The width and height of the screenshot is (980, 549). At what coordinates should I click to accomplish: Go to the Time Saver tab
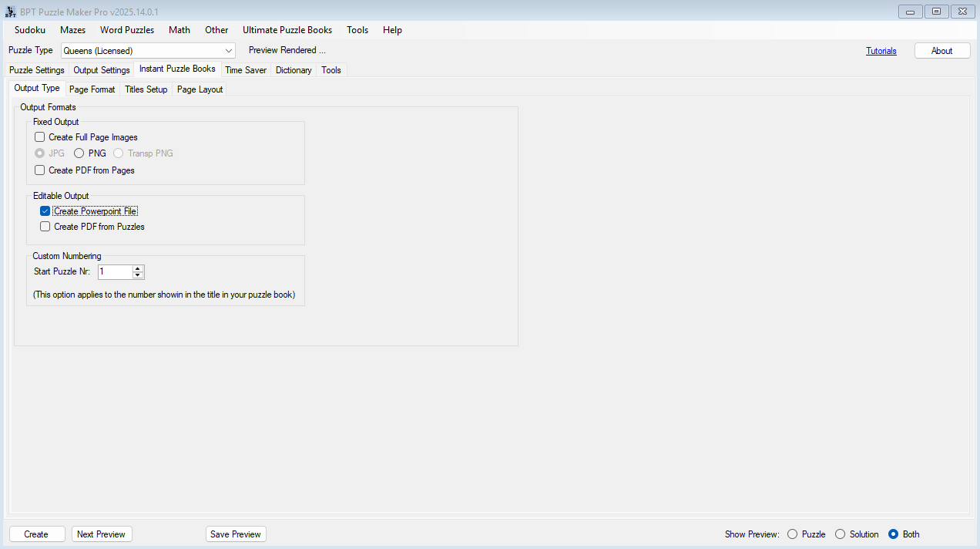pyautogui.click(x=246, y=70)
